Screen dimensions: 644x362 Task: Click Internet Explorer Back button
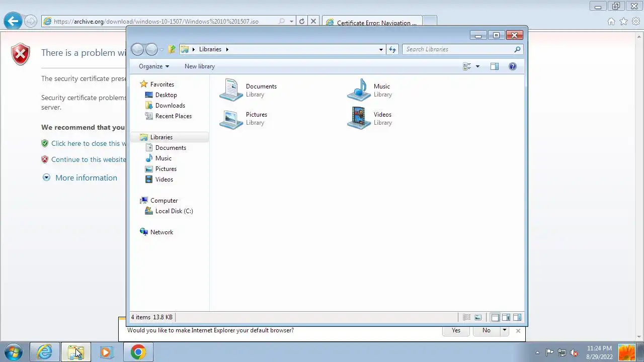13,21
